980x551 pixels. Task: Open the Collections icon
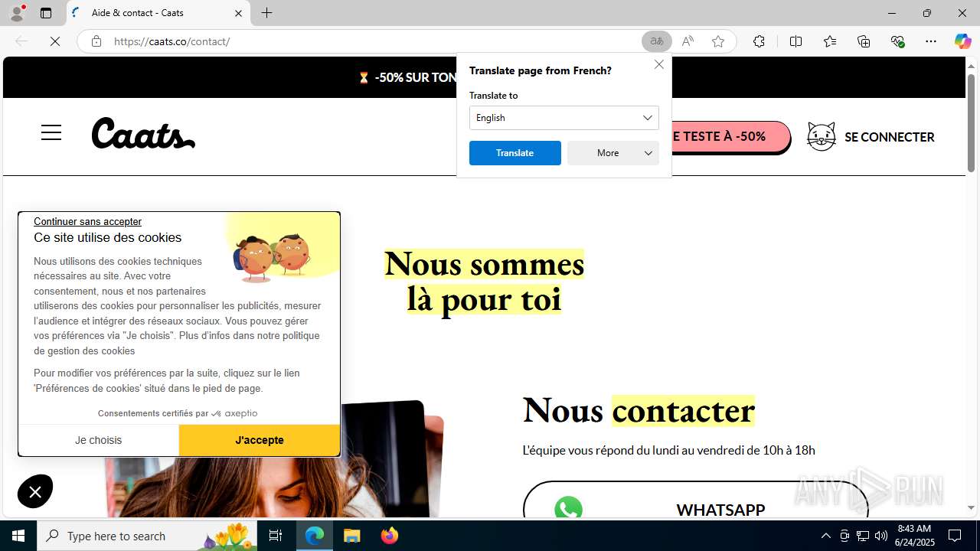[864, 41]
